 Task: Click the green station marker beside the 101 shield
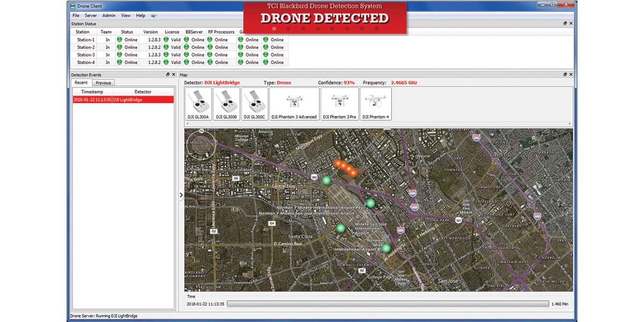[326, 180]
